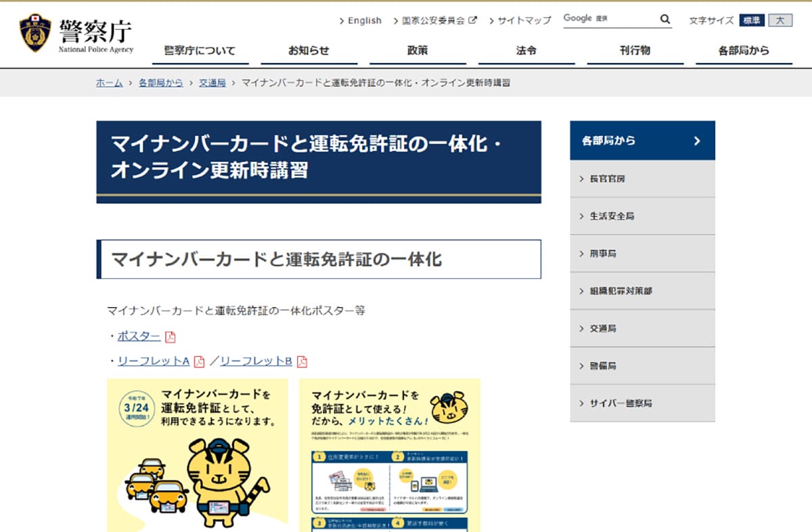Set text size to 標準
Viewport: 812px width, 532px height.
point(752,20)
